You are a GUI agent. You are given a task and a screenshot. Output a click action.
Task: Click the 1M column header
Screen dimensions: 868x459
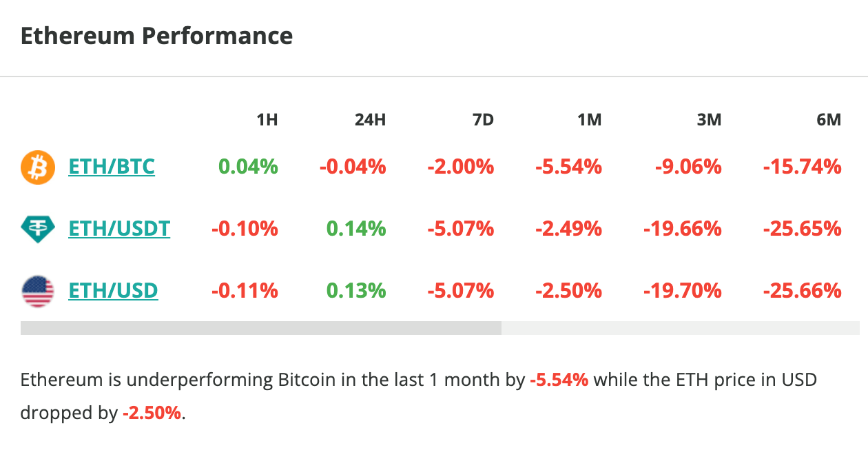pyautogui.click(x=590, y=120)
